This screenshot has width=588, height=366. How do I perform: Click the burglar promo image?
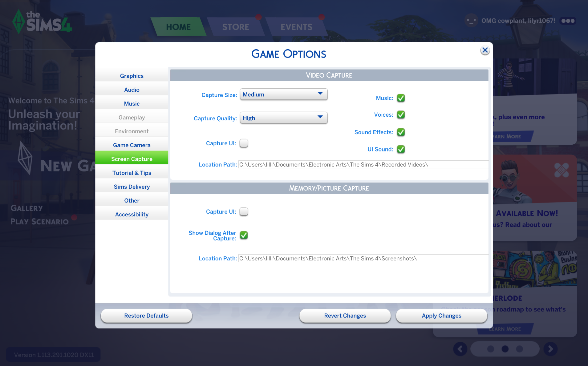click(x=535, y=77)
